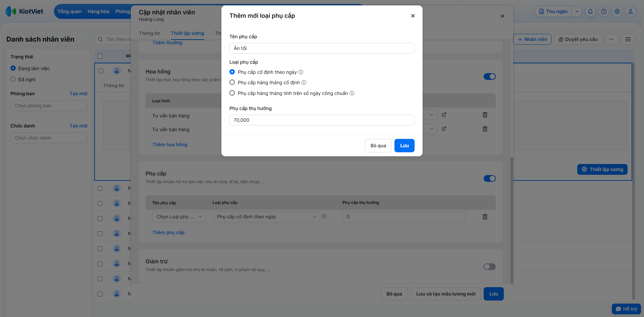Open the user account avatar icon
644x317 pixels.
631,11
